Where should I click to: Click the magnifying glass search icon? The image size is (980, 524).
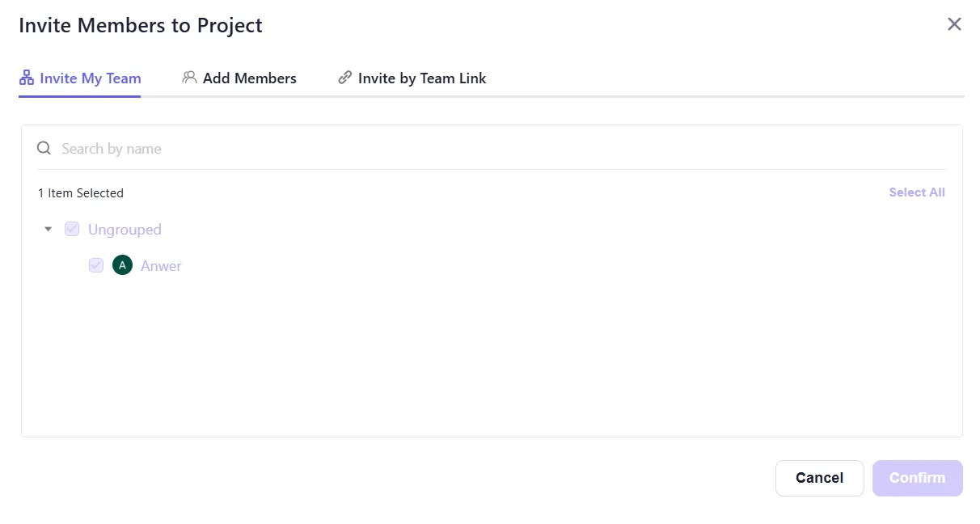pyautogui.click(x=44, y=148)
